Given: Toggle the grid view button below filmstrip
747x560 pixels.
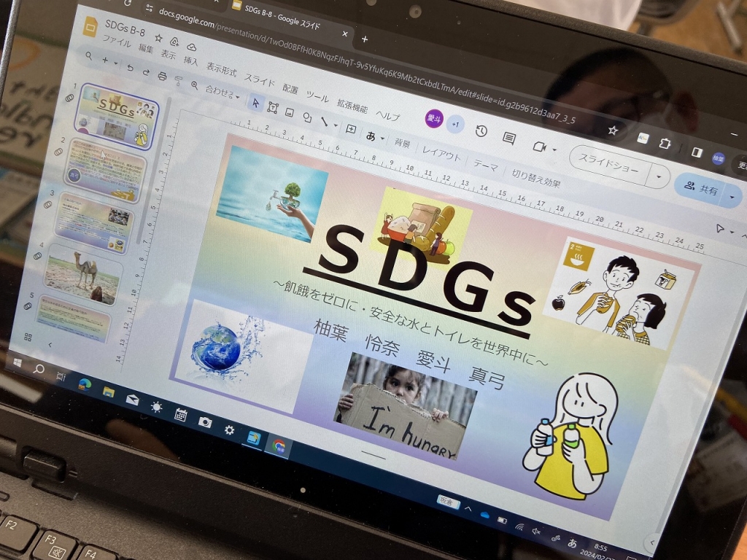Looking at the screenshot, I should pos(28,337).
